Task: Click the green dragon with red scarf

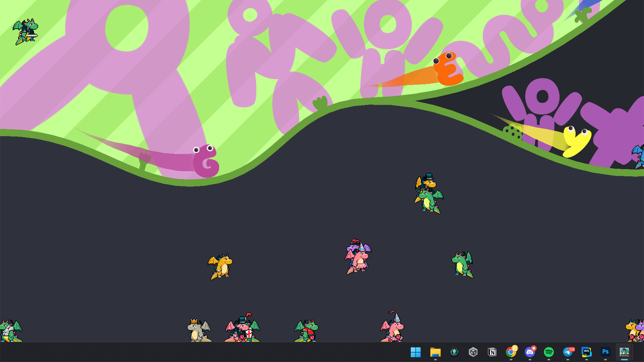Action: (x=307, y=331)
